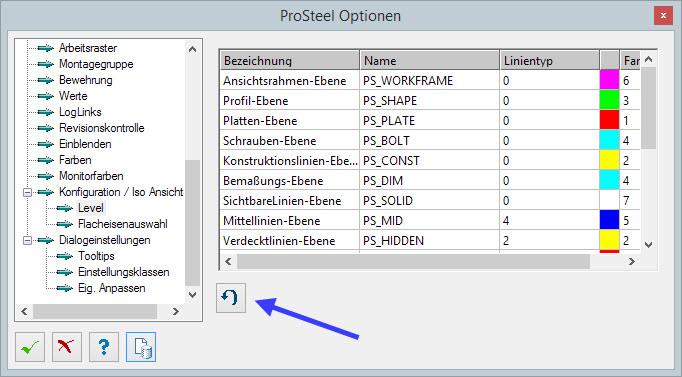The height and width of the screenshot is (377, 682).
Task: Select the Einstellungsklassen entry
Action: pos(124,272)
